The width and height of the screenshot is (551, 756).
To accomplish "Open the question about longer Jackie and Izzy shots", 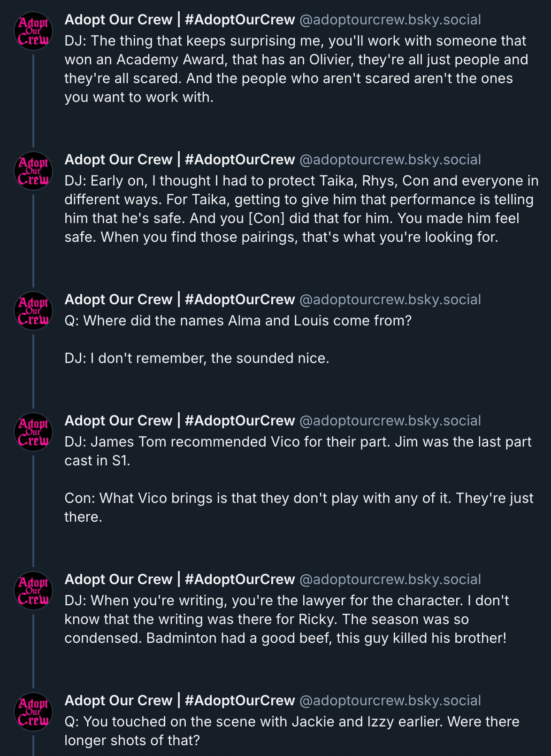I will point(292,731).
